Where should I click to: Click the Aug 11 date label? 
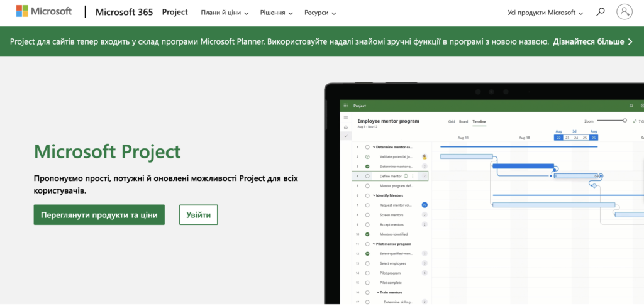pos(464,138)
